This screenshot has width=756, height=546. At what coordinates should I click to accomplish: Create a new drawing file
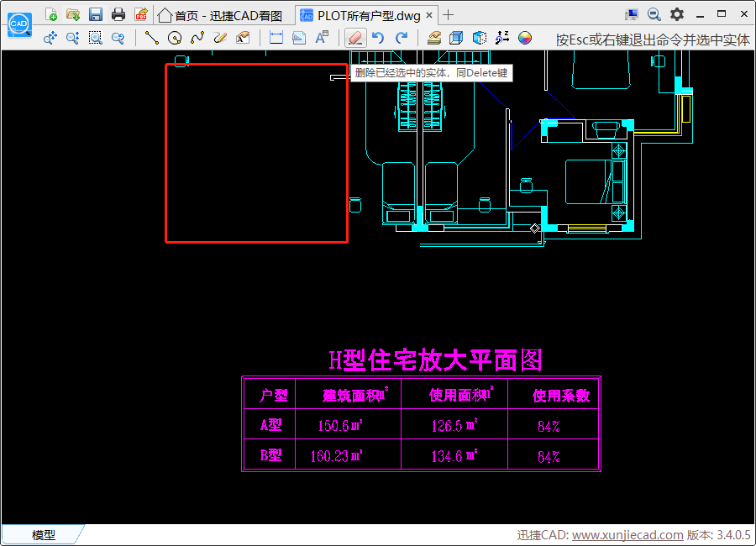(50, 14)
